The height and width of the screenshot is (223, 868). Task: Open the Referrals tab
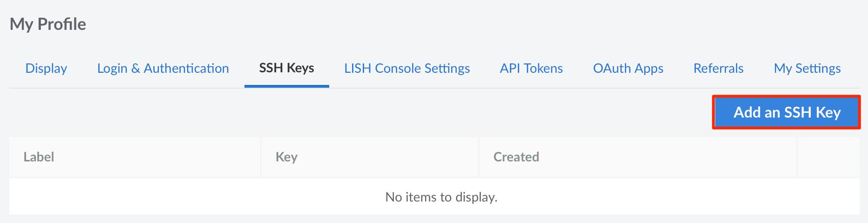(718, 69)
